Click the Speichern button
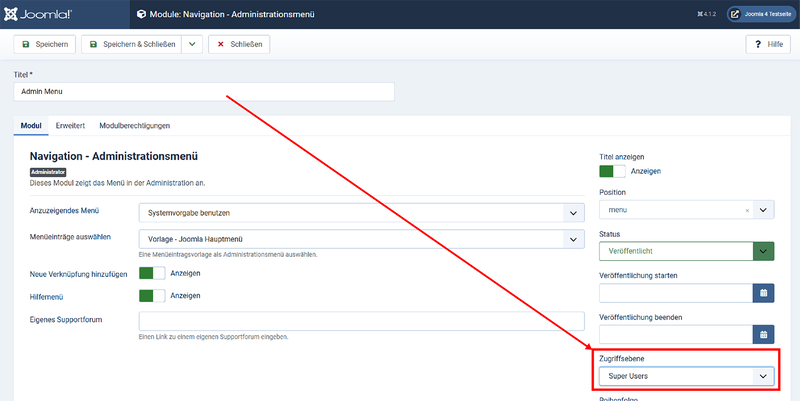This screenshot has height=401, width=800. click(x=44, y=45)
